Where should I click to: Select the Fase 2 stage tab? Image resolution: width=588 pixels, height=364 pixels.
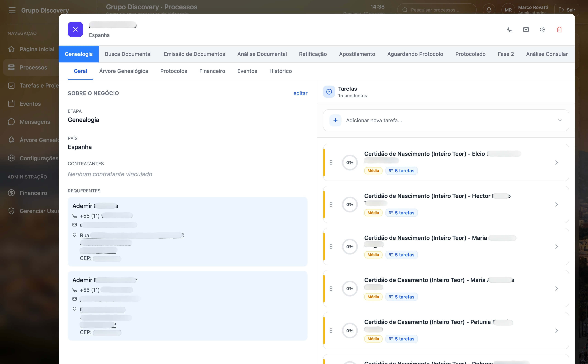(x=506, y=54)
